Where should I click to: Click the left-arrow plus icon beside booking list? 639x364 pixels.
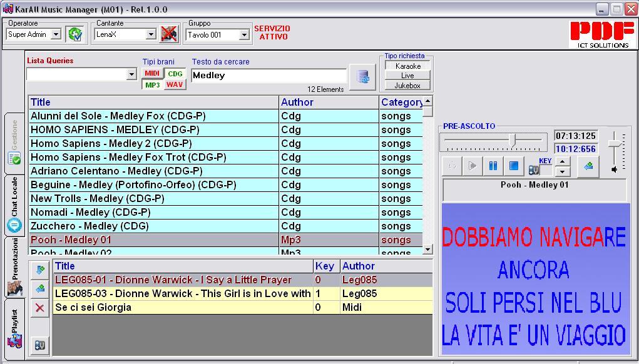click(x=40, y=289)
